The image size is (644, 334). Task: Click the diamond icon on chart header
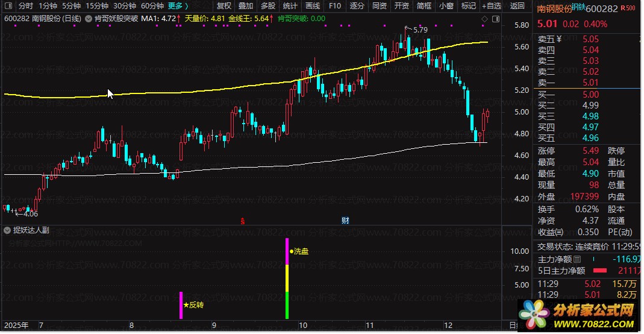[x=484, y=19]
